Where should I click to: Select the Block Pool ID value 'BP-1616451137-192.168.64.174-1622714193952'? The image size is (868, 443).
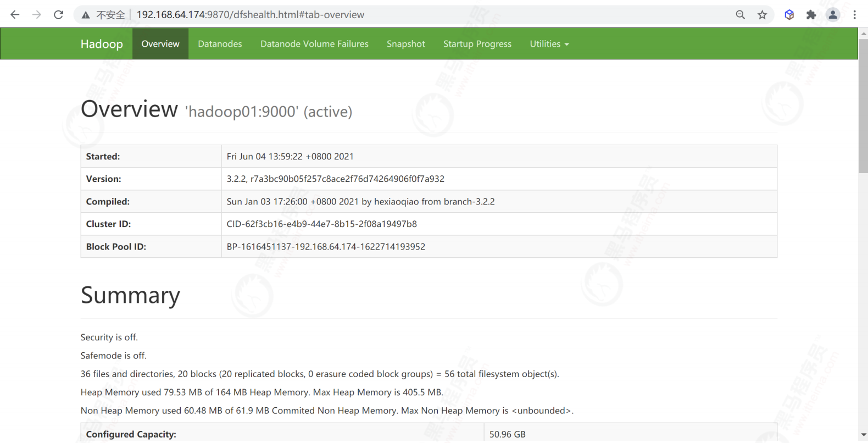(x=326, y=247)
